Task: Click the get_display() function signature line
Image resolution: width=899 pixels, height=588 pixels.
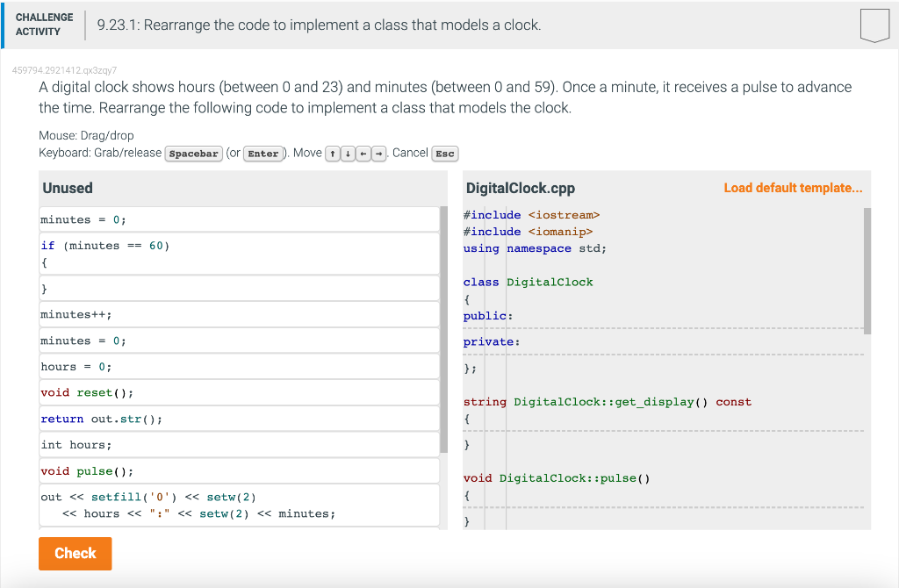Action: pos(608,402)
